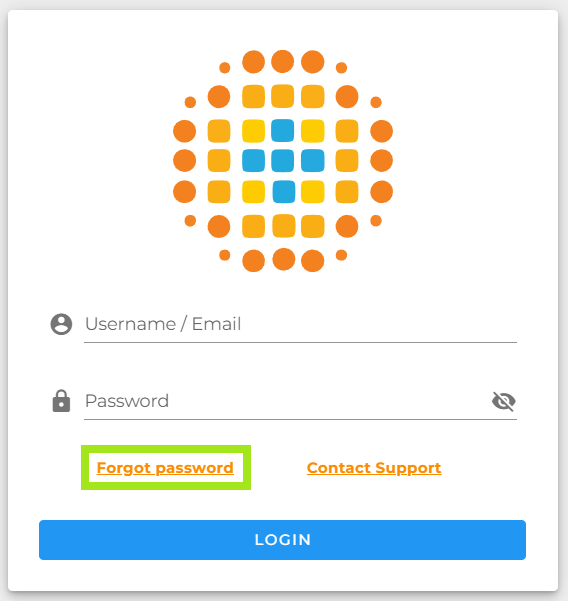Click the bottom-middle large orange circle in logo
Viewport: 568px width, 601px height.
pos(284,259)
